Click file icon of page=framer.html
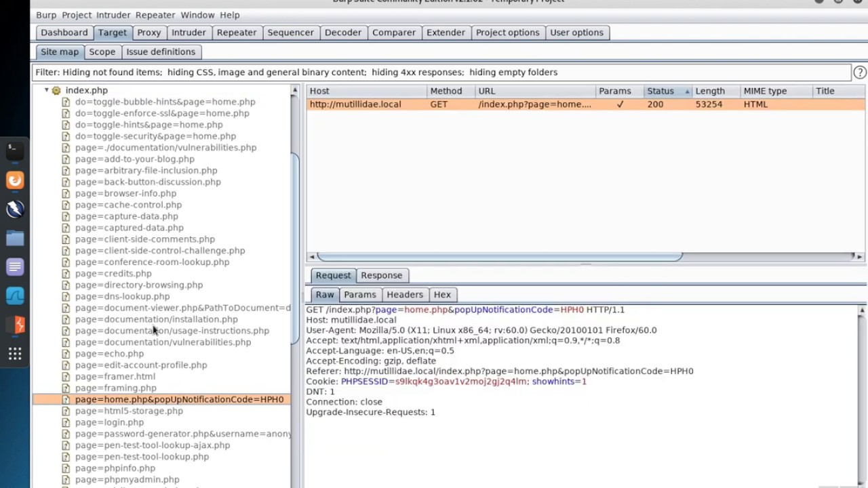The width and height of the screenshot is (868, 488). point(66,377)
